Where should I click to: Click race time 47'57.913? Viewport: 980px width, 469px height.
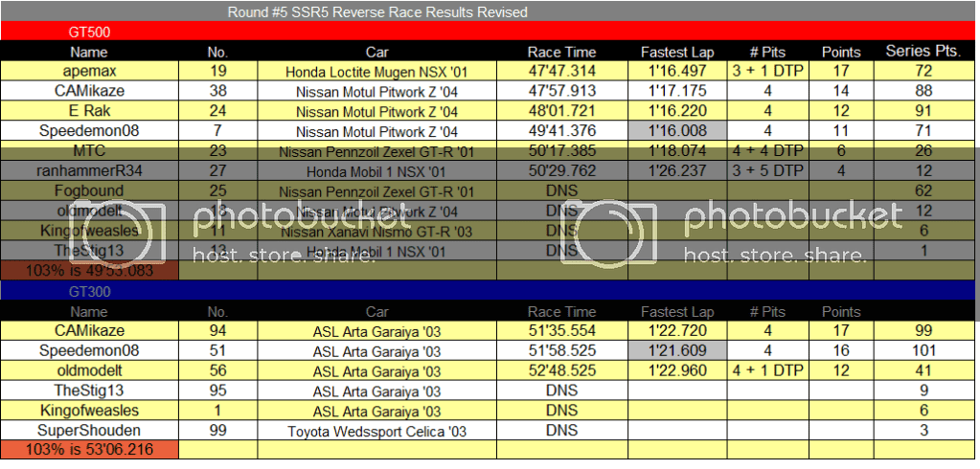tap(562, 91)
